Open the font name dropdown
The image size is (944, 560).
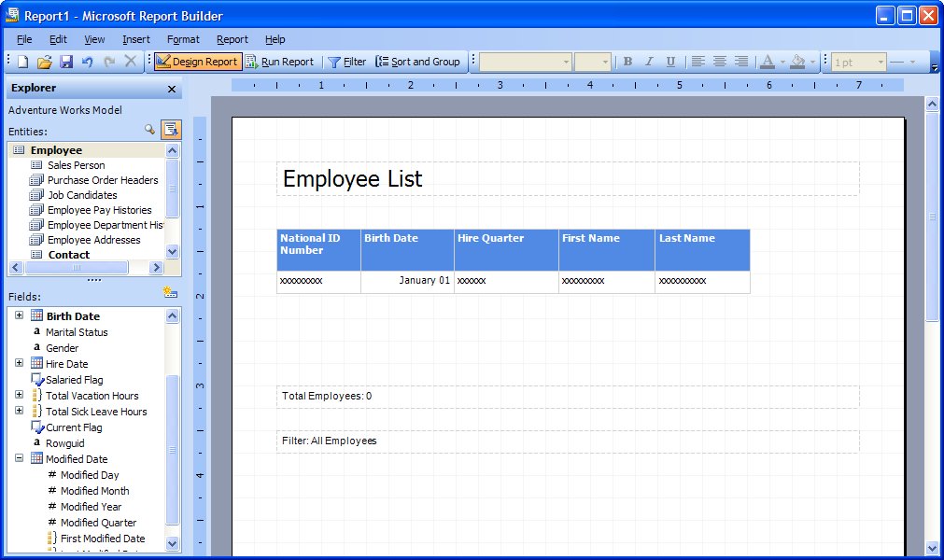tap(525, 62)
